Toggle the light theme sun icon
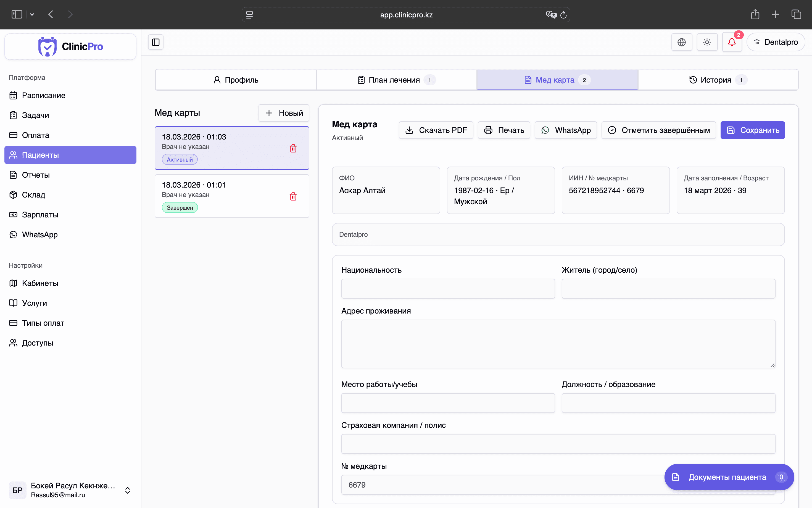This screenshot has height=508, width=812. [x=707, y=42]
